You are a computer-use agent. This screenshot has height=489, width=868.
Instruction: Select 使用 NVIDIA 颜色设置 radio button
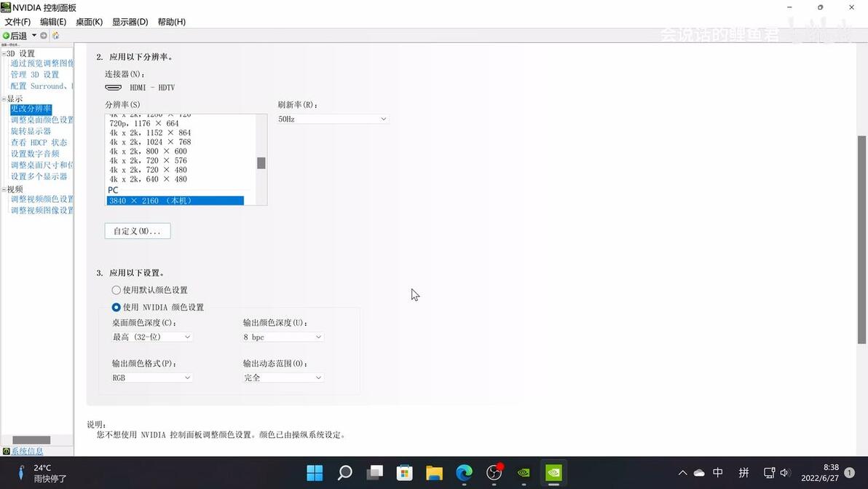tap(117, 307)
